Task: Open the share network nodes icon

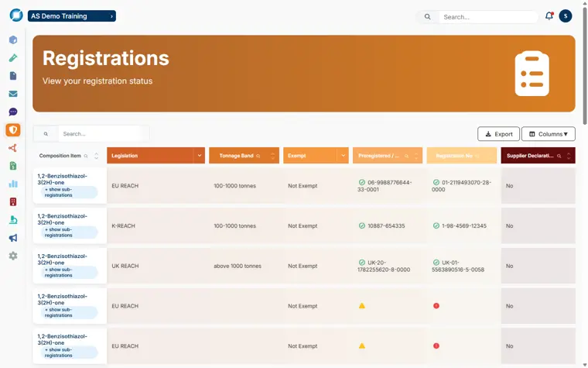Action: pyautogui.click(x=13, y=148)
